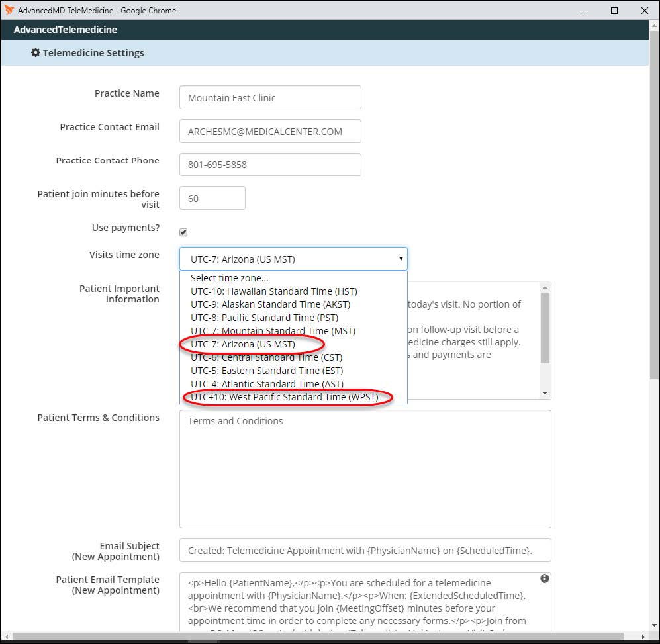This screenshot has width=660, height=644.
Task: Click the Practice Name input field
Action: (270, 97)
